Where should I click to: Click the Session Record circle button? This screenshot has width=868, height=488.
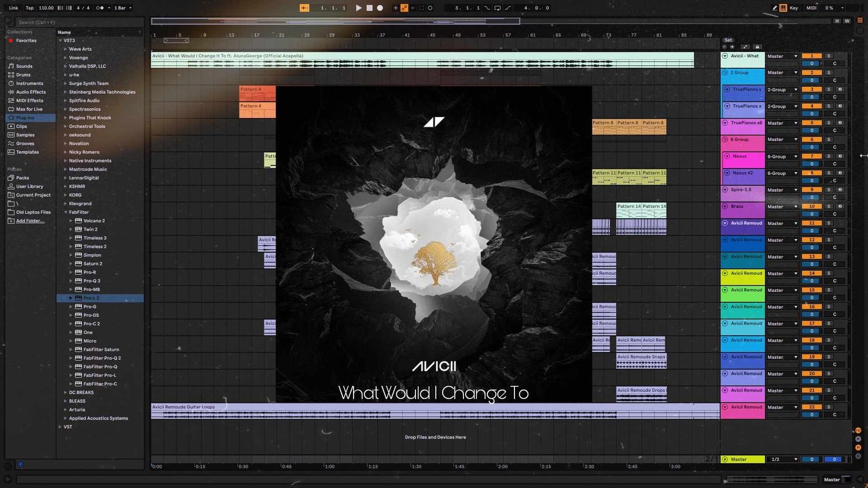[x=430, y=8]
